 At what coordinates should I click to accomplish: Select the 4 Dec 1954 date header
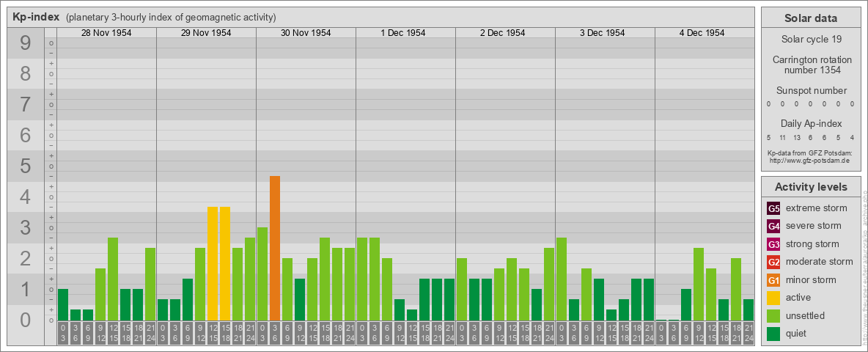702,33
